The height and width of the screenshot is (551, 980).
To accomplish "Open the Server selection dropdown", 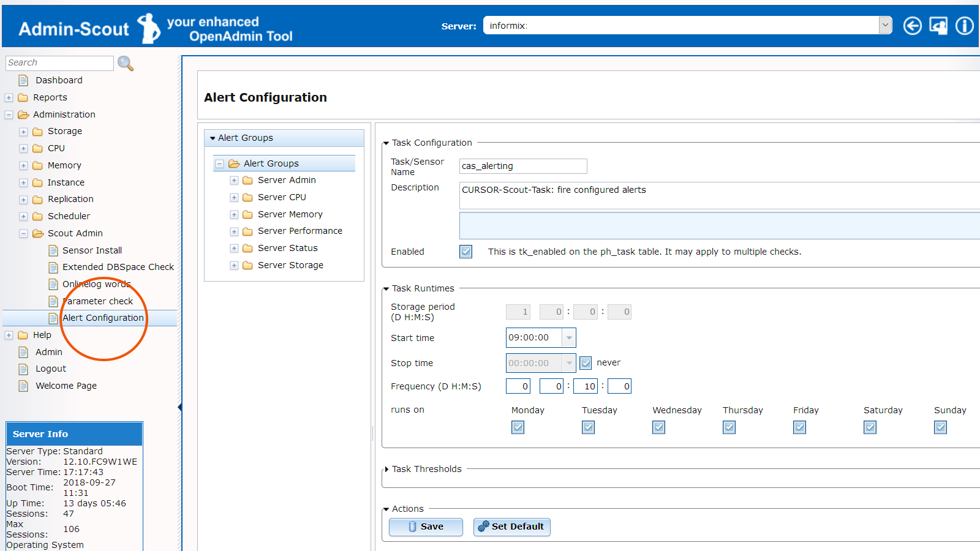I will (x=885, y=25).
